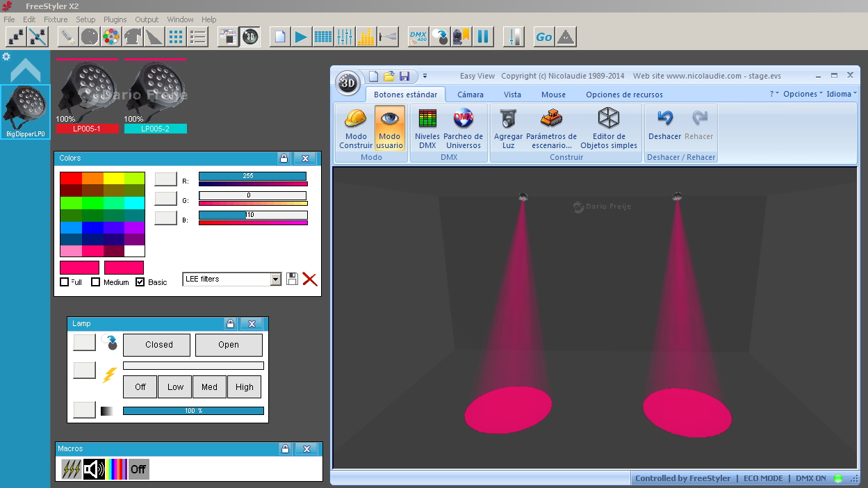The width and height of the screenshot is (868, 488).
Task: Click the Off macro button
Action: (x=138, y=469)
